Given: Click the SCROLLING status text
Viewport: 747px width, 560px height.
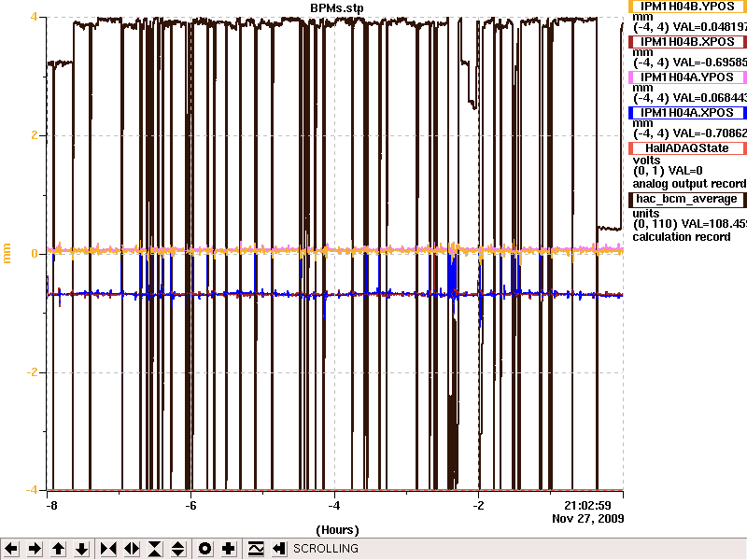Looking at the screenshot, I should (x=326, y=549).
